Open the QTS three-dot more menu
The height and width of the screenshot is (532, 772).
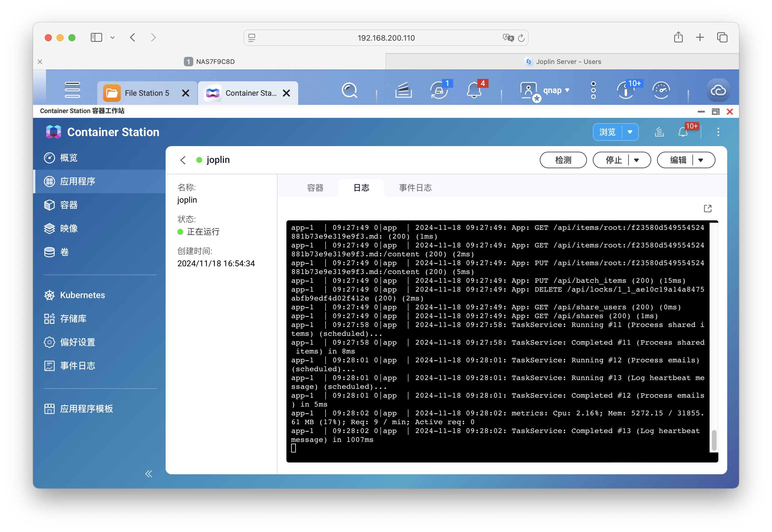click(593, 90)
